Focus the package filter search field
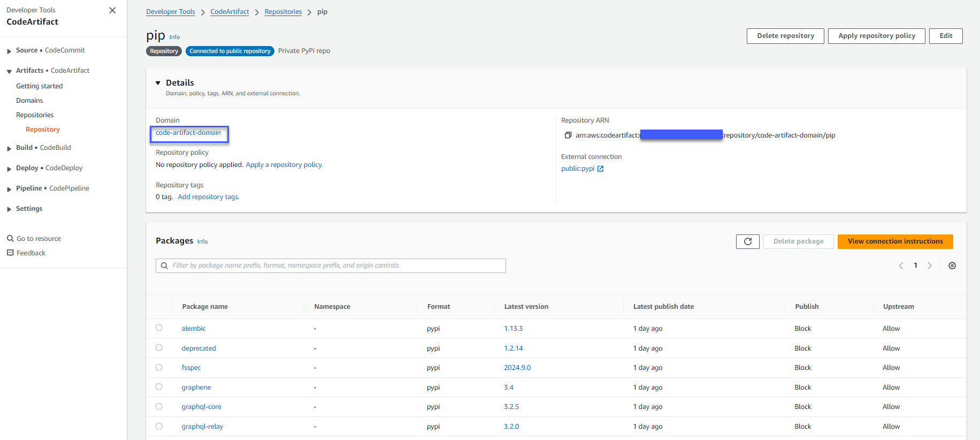The width and height of the screenshot is (980, 440). click(x=331, y=265)
